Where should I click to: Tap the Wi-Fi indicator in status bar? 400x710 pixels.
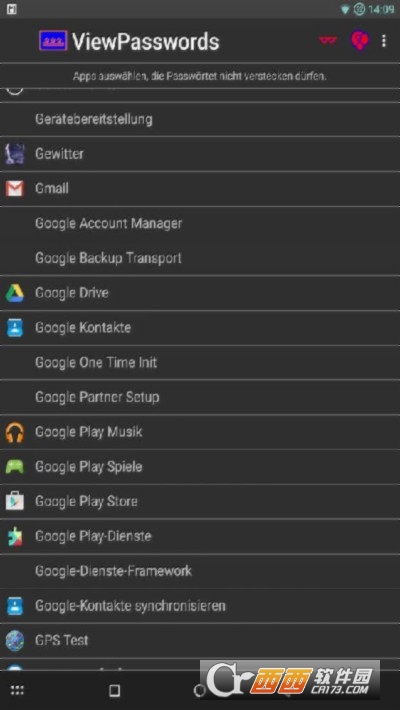(345, 10)
